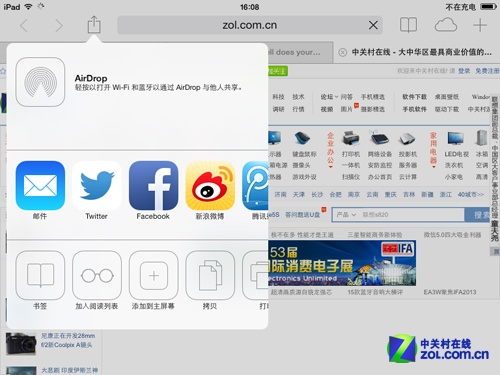Viewport: 500px width, 375px height.
Task: Expand the 40城市>> city list
Action: click(x=471, y=194)
